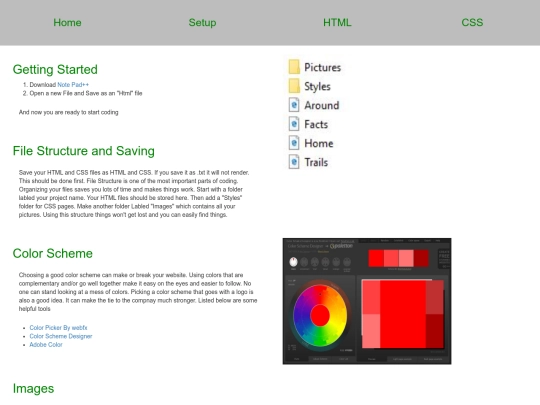Open the Color Scheme Designer link
Image resolution: width=540 pixels, height=405 pixels.
(61, 336)
